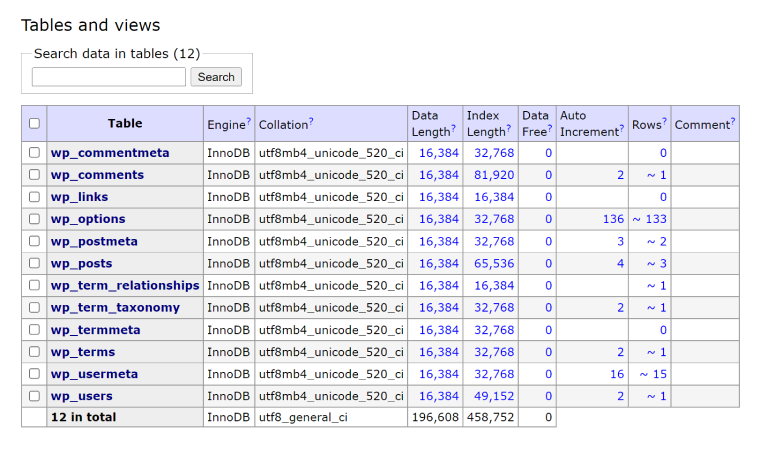Image resolution: width=760 pixels, height=451 pixels.
Task: Click Data Length 16,384 of wp_users
Action: coord(439,396)
